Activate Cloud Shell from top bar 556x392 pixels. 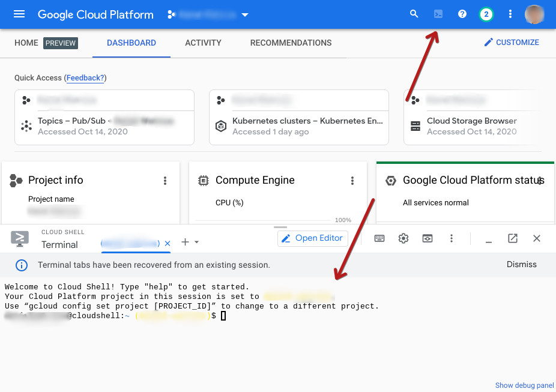click(438, 14)
